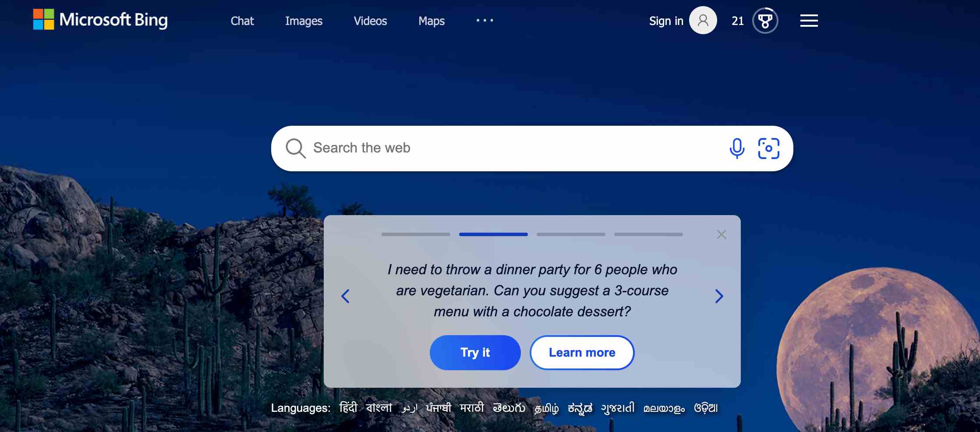Click the user profile avatar icon
This screenshot has width=980, height=432.
(x=703, y=20)
